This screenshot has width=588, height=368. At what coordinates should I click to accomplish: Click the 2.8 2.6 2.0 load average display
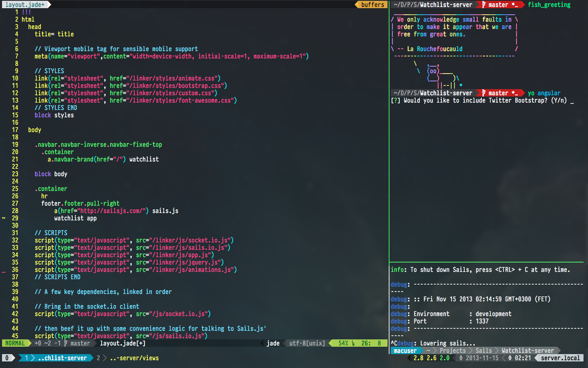tap(431, 358)
